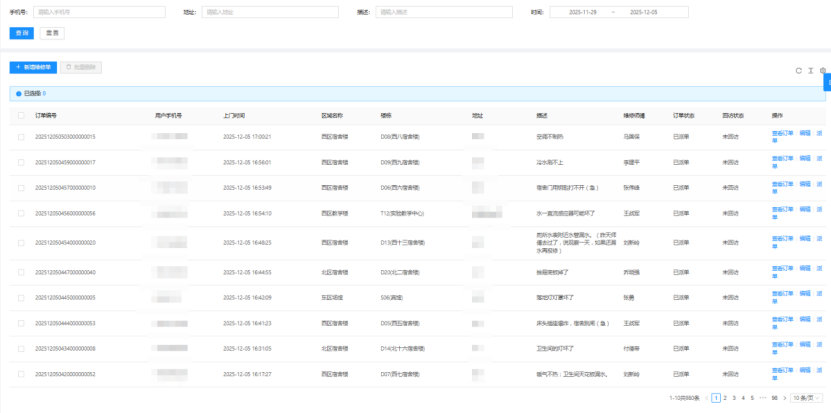The width and height of the screenshot is (831, 413).
Task: Click 新增维修单 add button
Action: [33, 67]
